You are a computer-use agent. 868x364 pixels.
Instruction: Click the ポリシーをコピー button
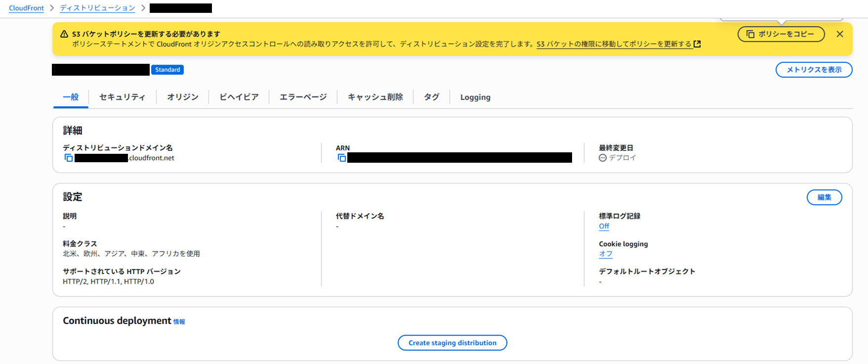click(781, 34)
